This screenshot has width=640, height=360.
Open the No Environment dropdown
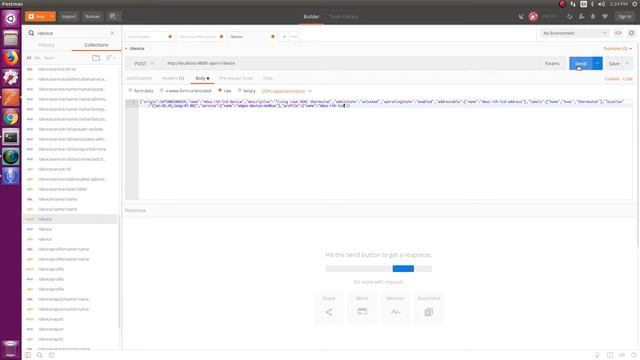(x=574, y=33)
